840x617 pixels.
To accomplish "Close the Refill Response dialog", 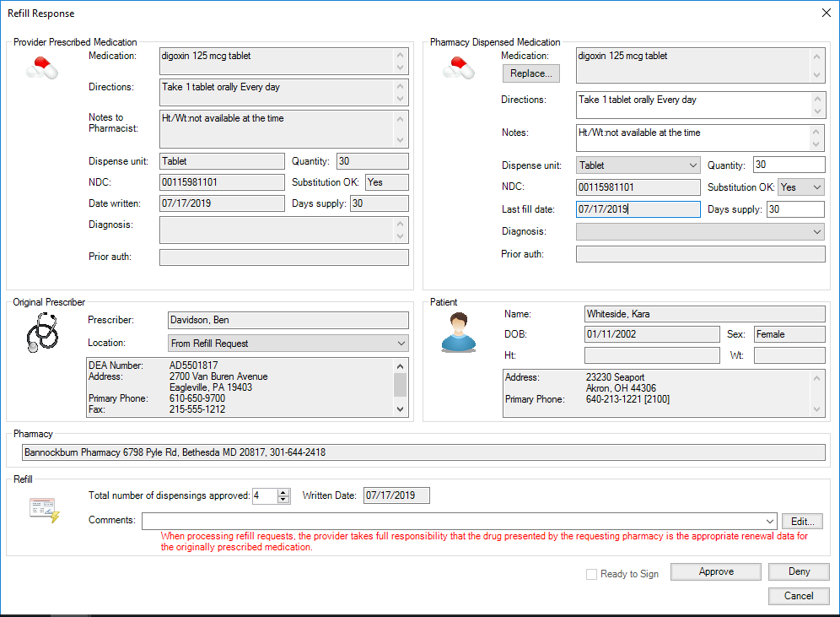I will tap(825, 13).
